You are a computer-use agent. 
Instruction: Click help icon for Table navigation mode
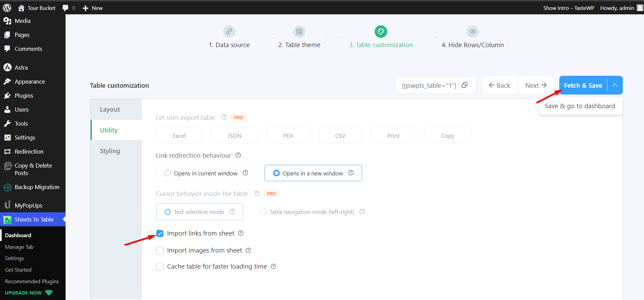click(362, 212)
